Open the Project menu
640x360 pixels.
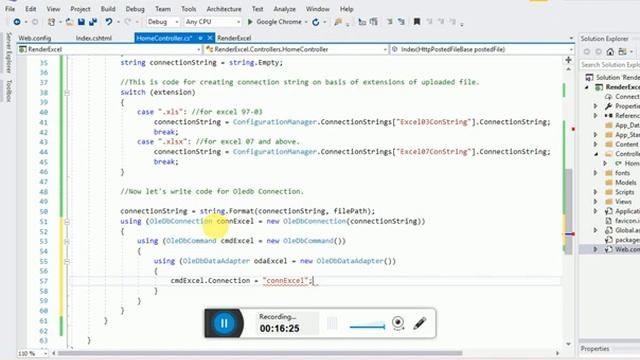(x=80, y=9)
